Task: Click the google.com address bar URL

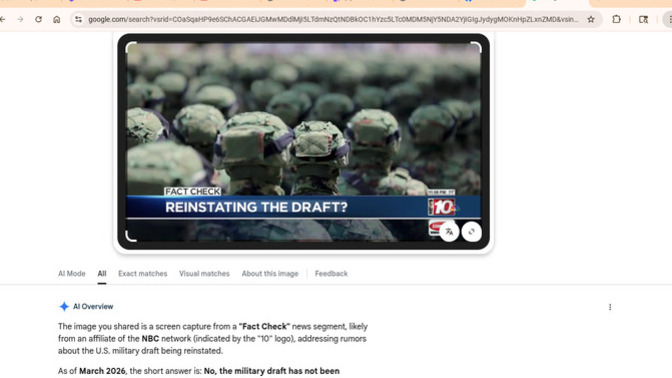Action: pyautogui.click(x=333, y=19)
